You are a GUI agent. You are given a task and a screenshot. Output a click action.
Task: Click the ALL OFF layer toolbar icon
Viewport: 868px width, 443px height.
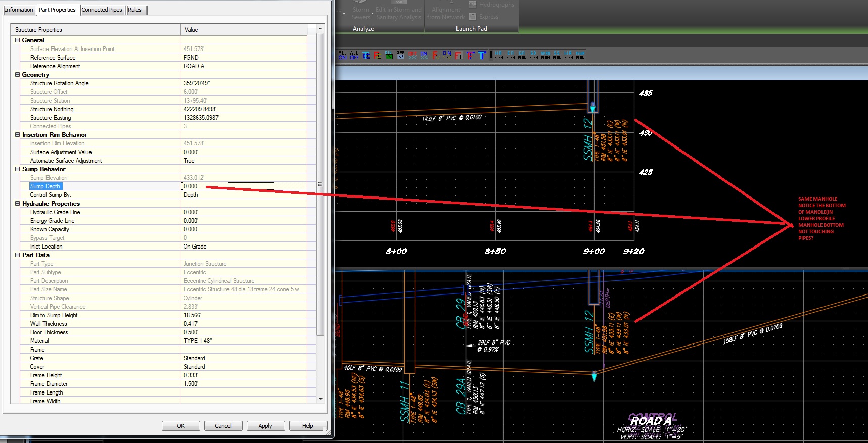pos(354,55)
